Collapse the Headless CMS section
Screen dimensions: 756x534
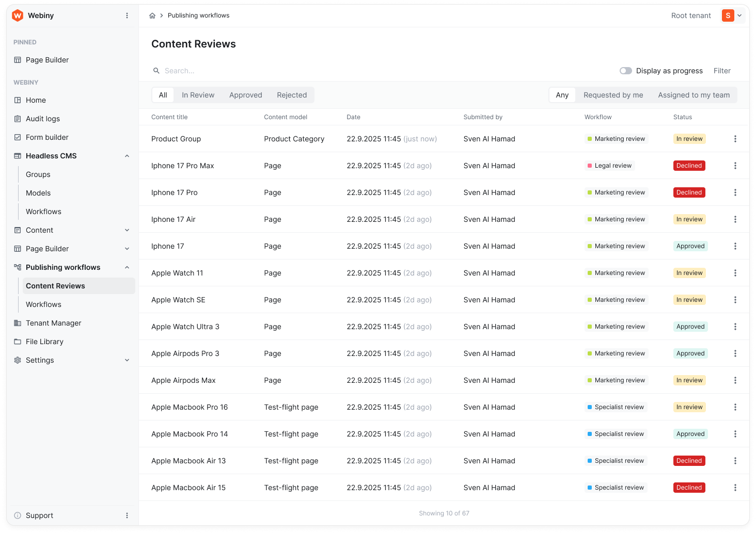(127, 156)
